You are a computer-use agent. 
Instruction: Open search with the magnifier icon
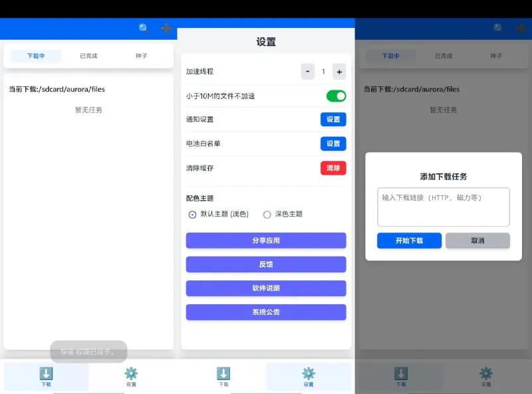click(144, 29)
